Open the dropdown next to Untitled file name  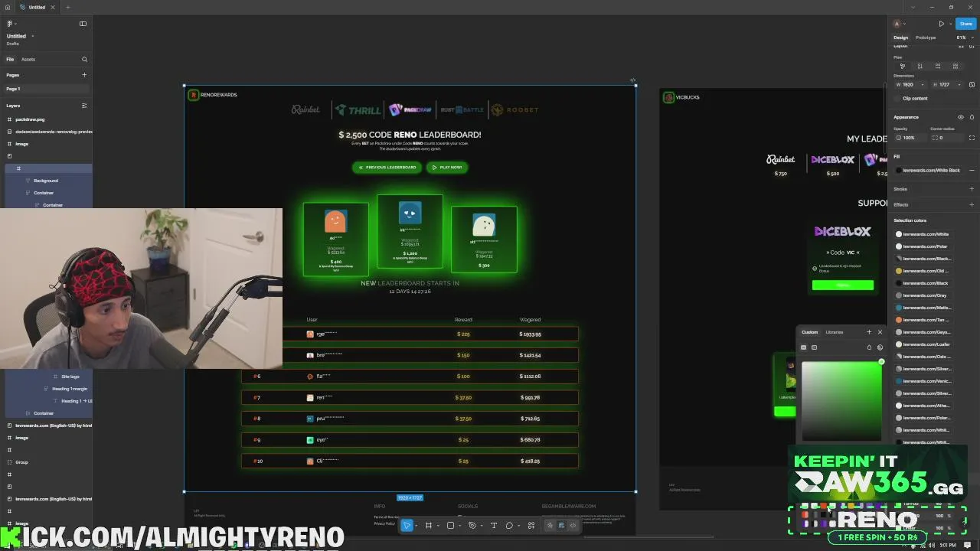pos(32,36)
